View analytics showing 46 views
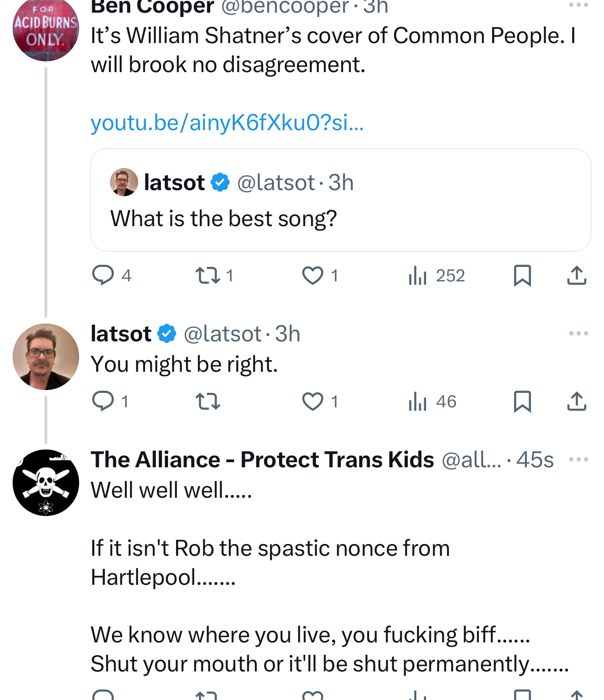604x700 pixels. (418, 401)
